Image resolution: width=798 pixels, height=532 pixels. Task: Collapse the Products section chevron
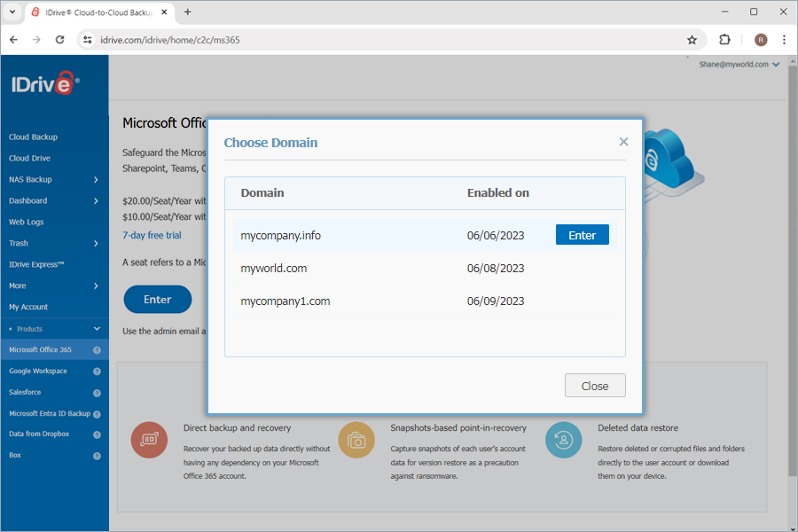point(97,329)
